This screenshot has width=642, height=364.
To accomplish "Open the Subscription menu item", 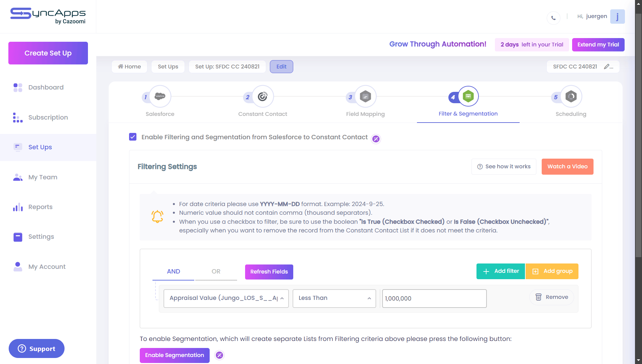I will coord(48,118).
